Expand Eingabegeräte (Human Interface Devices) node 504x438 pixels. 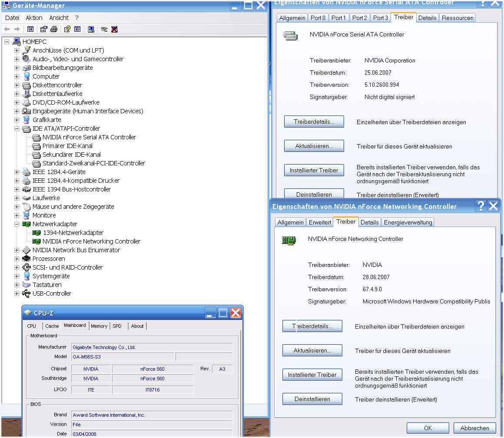click(x=17, y=111)
